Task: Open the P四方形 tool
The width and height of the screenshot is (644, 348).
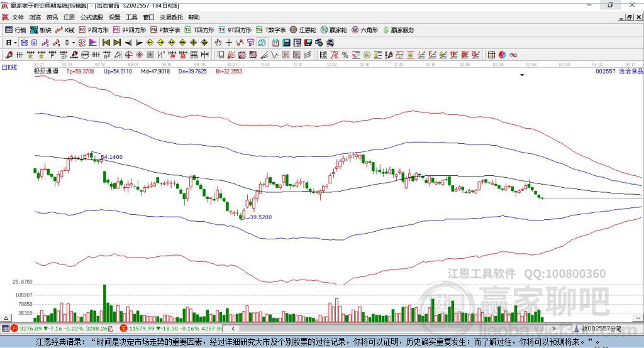Action: [x=94, y=30]
